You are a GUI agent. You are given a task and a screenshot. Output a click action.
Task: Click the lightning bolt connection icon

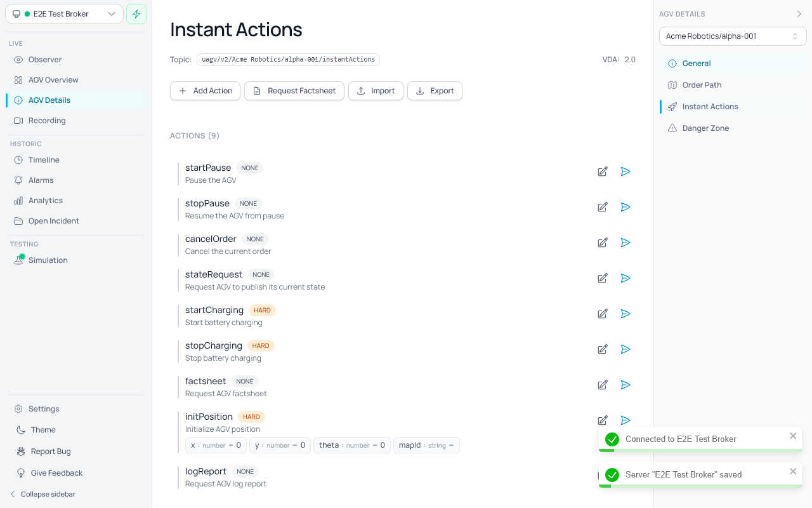136,14
